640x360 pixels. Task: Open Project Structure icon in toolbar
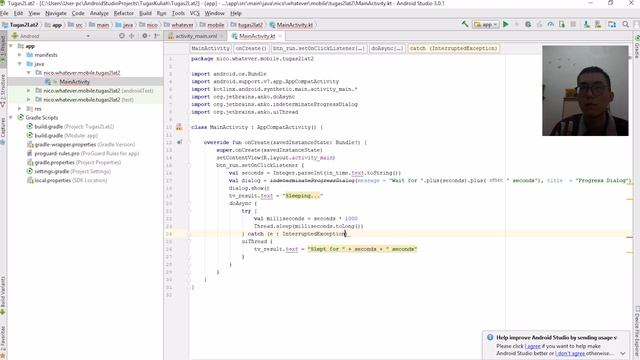pos(612,24)
